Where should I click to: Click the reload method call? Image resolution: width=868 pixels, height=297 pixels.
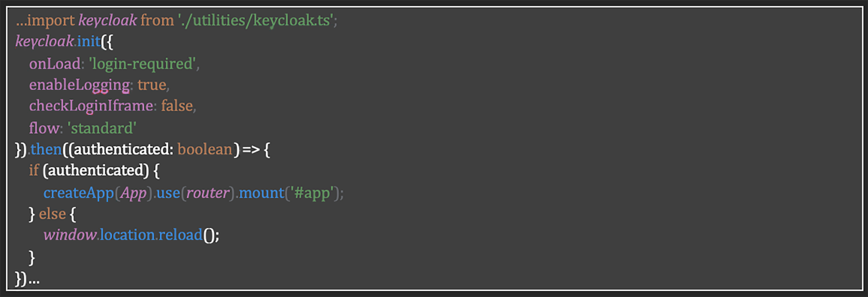coord(180,235)
